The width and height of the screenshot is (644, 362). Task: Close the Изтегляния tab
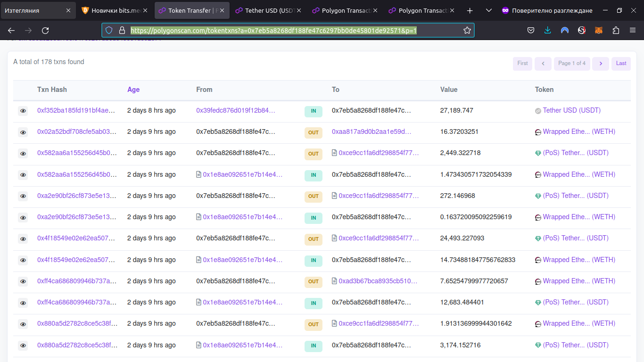(68, 10)
